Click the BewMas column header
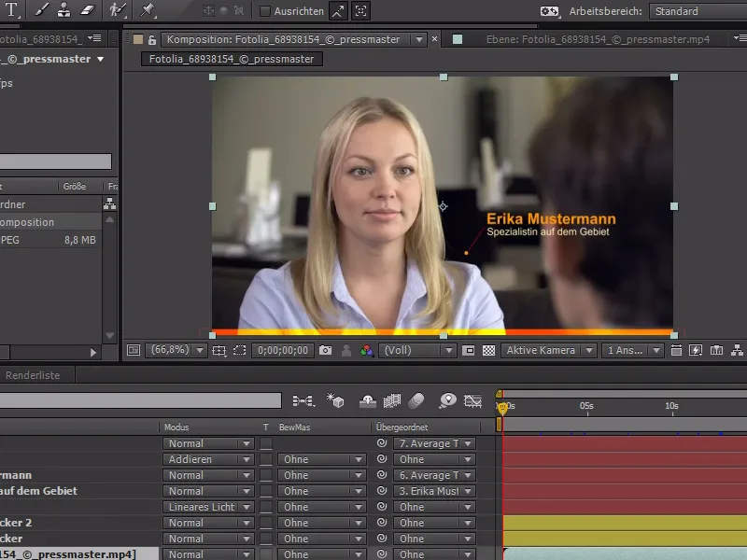This screenshot has height=560, width=747. (294, 427)
